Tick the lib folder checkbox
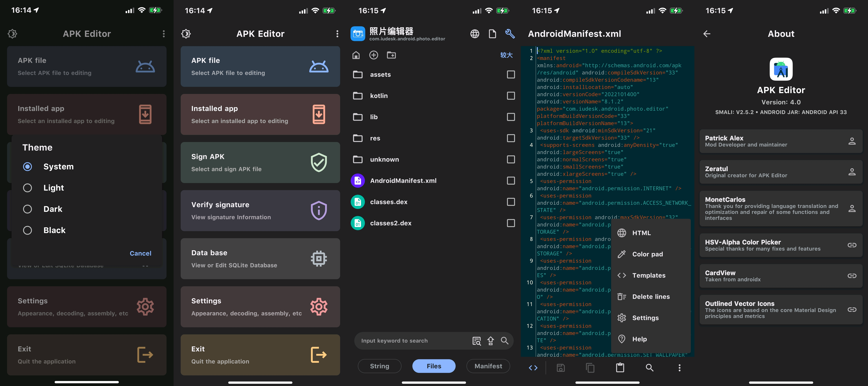 (511, 117)
